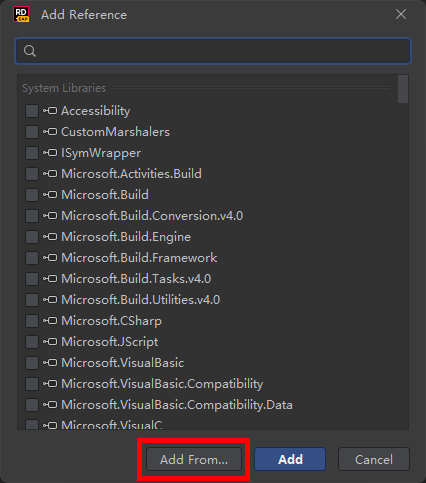Click the assembly icon next to ISymWrapper

pyautogui.click(x=50, y=153)
